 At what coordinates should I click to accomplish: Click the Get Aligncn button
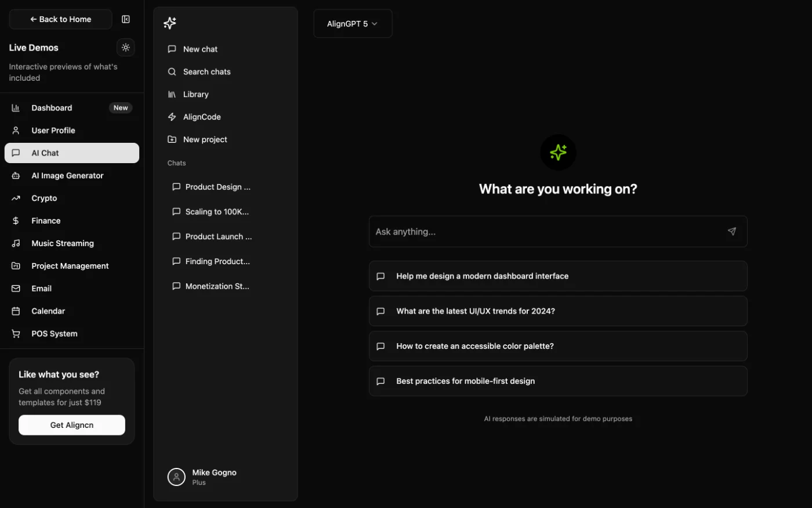(x=72, y=425)
